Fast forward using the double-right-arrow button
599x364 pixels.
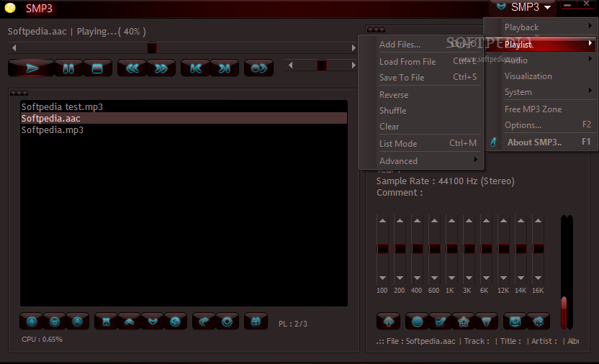tap(161, 68)
